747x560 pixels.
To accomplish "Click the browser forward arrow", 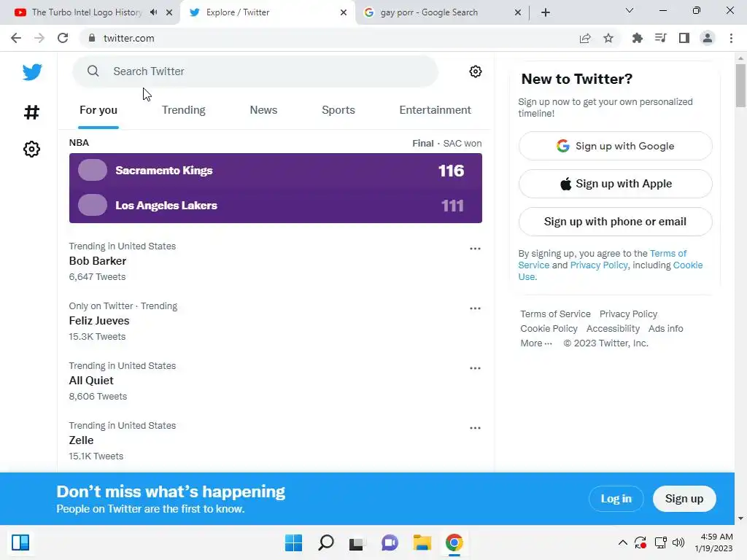I will tap(39, 38).
